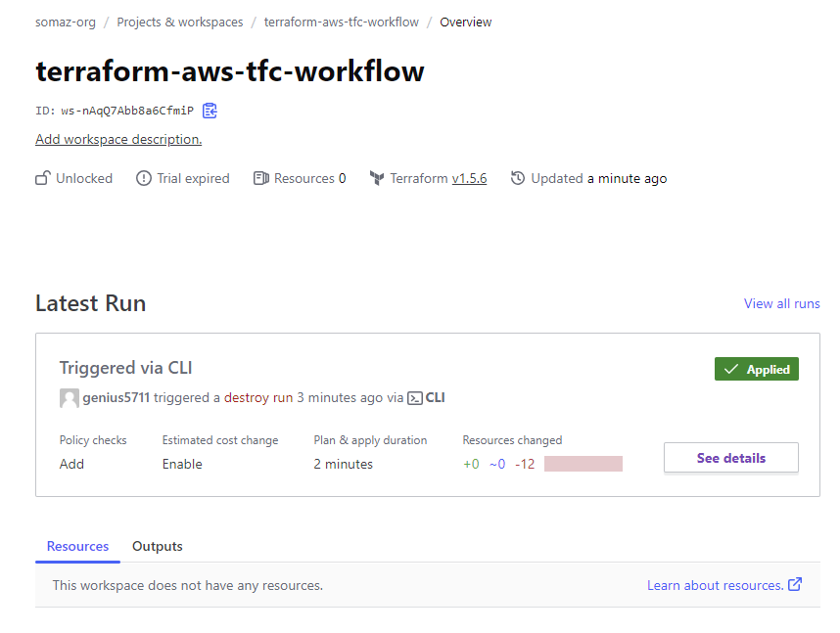Image resolution: width=840 pixels, height=633 pixels.
Task: Click Enable under Estimated cost change
Action: click(182, 465)
